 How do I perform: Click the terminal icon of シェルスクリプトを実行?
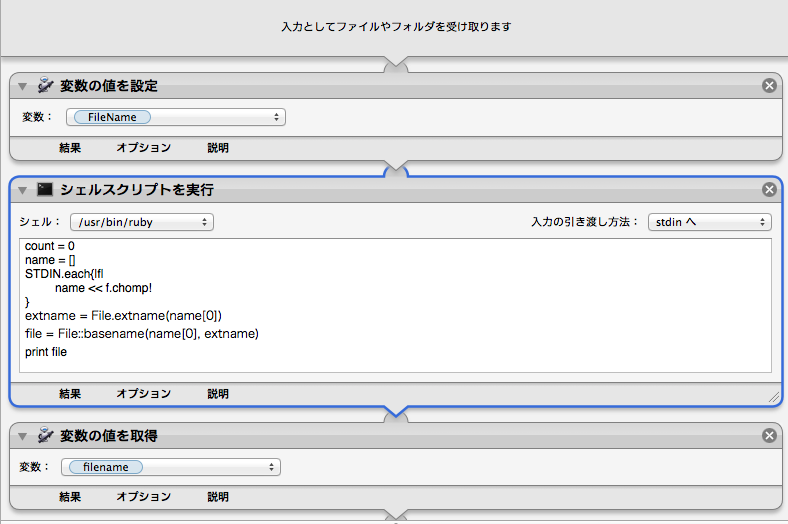tap(45, 189)
